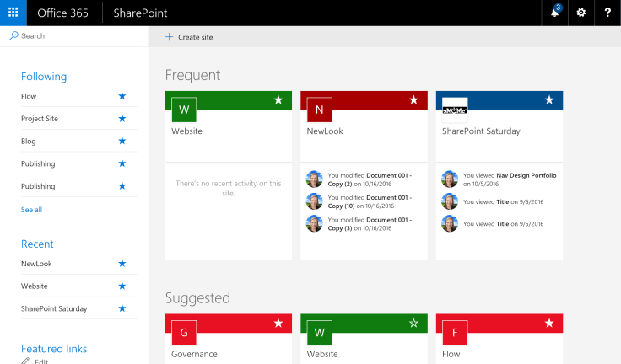Viewport: 621px width, 364px height.
Task: Click the help question mark icon
Action: (607, 13)
